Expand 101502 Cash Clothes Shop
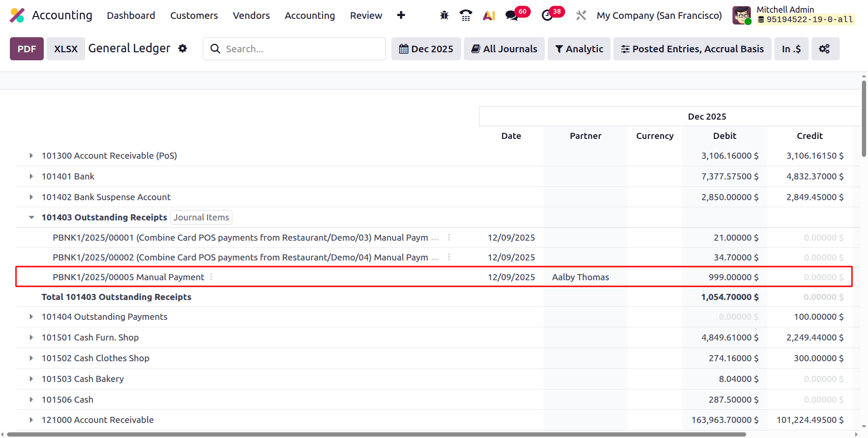868x438 pixels. [31, 358]
